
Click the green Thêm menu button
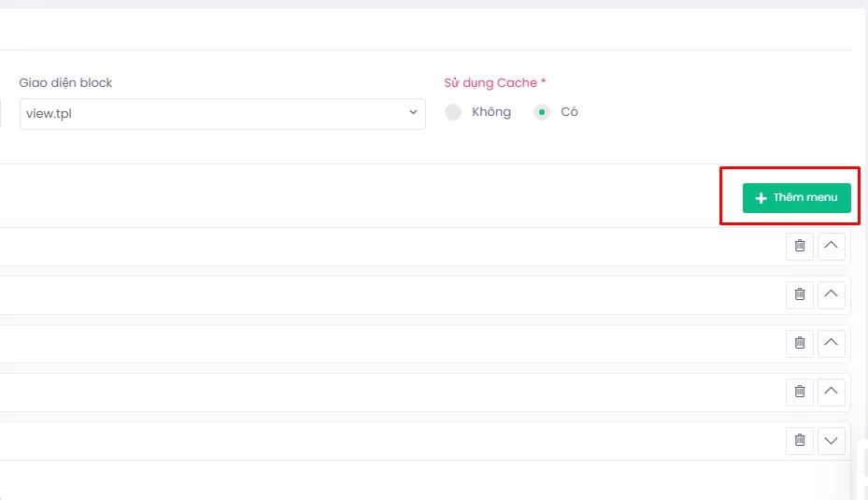click(x=796, y=198)
